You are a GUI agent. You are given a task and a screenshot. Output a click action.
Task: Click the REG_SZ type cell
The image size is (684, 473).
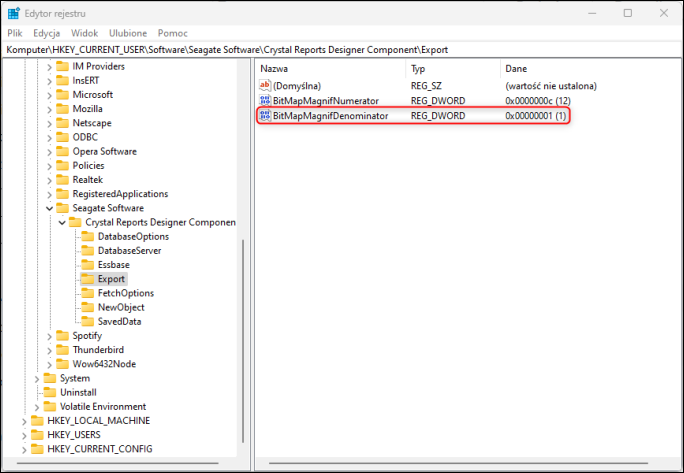point(426,86)
